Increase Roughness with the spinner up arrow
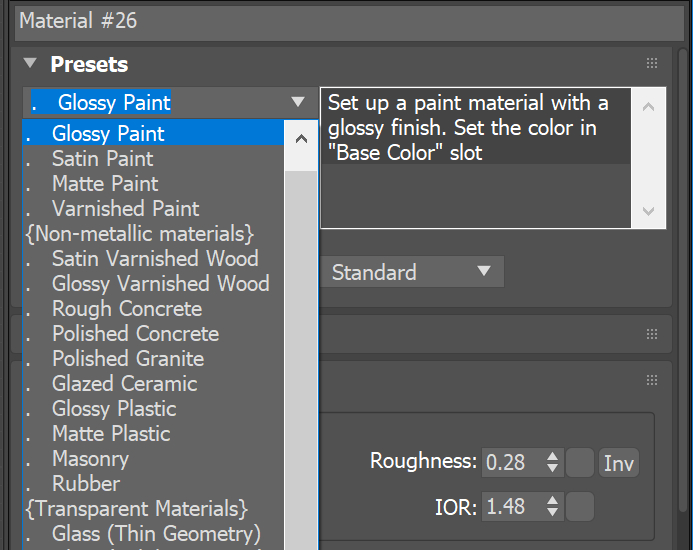 point(552,456)
